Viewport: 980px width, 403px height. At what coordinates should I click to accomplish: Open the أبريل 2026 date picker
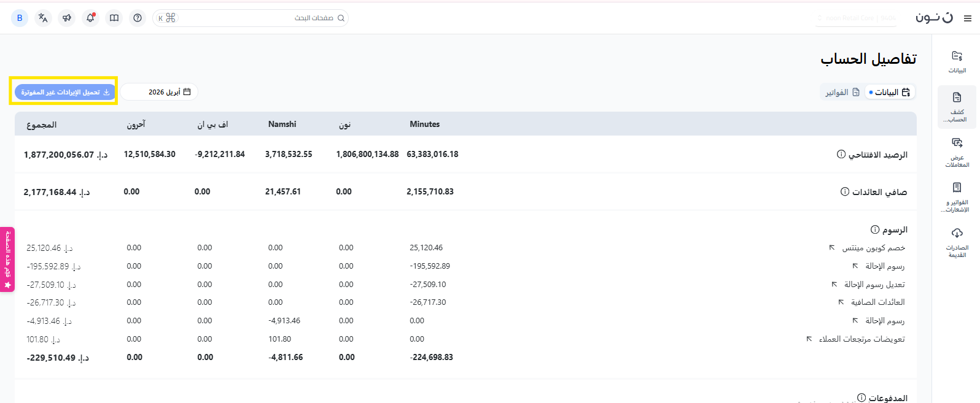(160, 92)
